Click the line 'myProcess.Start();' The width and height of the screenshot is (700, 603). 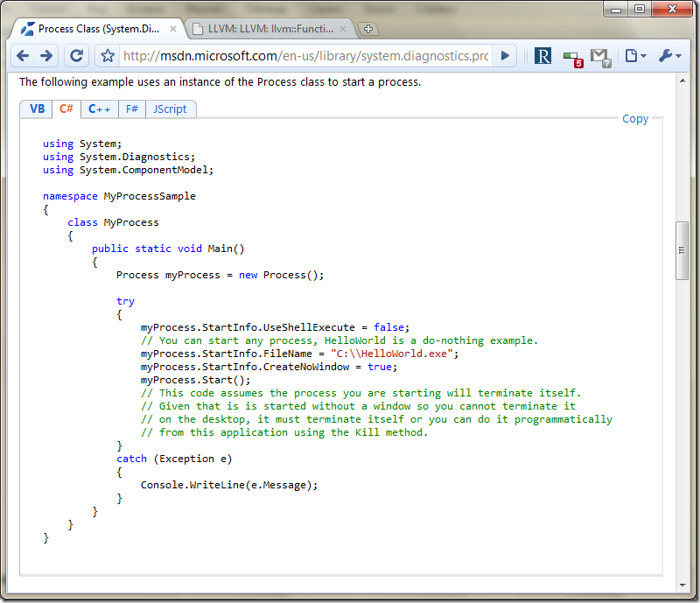(x=195, y=380)
